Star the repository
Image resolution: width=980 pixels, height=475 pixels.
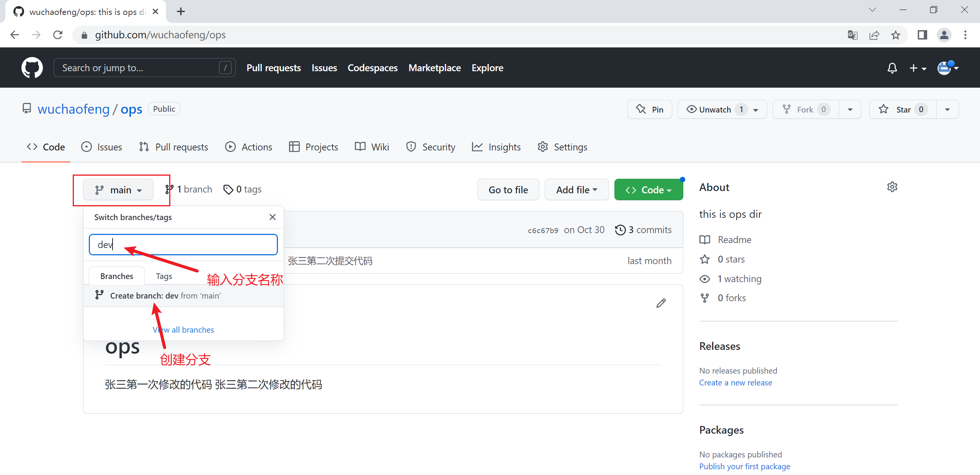point(903,109)
